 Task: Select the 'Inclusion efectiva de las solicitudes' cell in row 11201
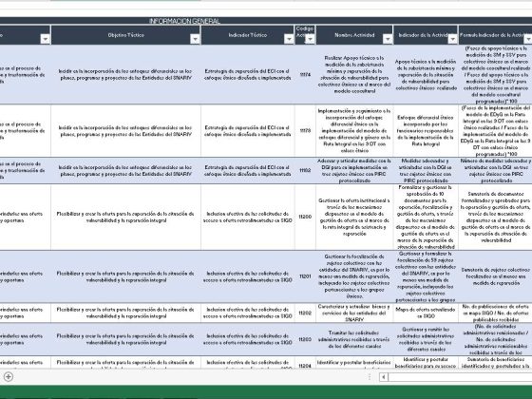(x=248, y=276)
